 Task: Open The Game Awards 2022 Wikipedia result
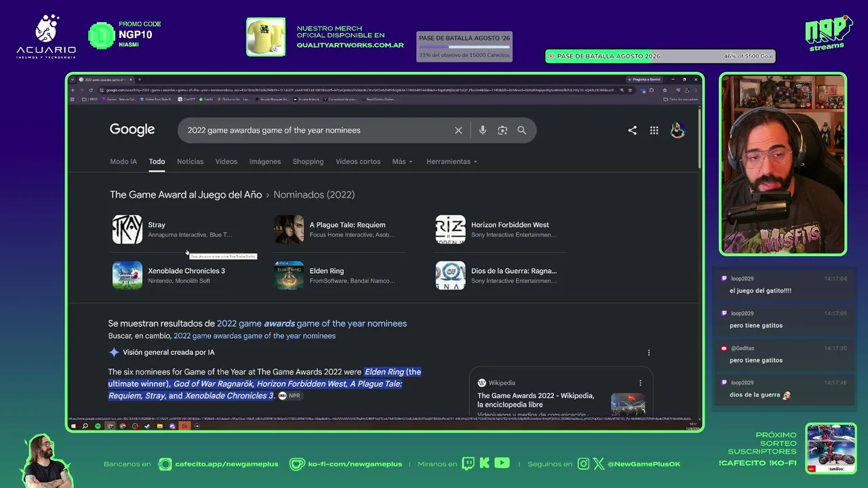tap(536, 400)
